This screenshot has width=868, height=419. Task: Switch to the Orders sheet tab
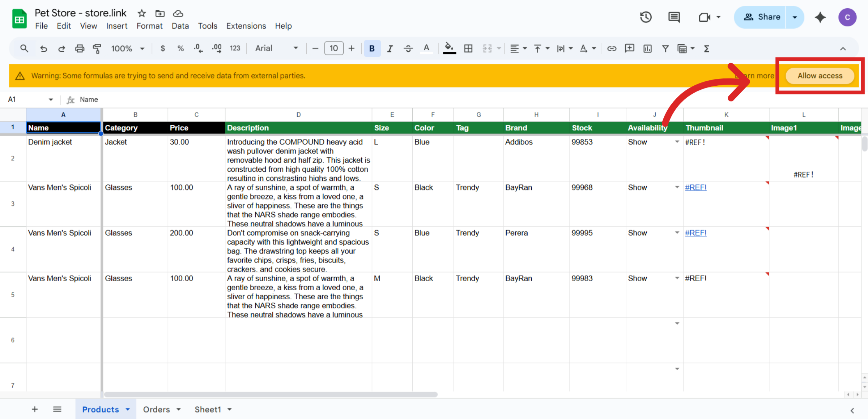pos(156,409)
